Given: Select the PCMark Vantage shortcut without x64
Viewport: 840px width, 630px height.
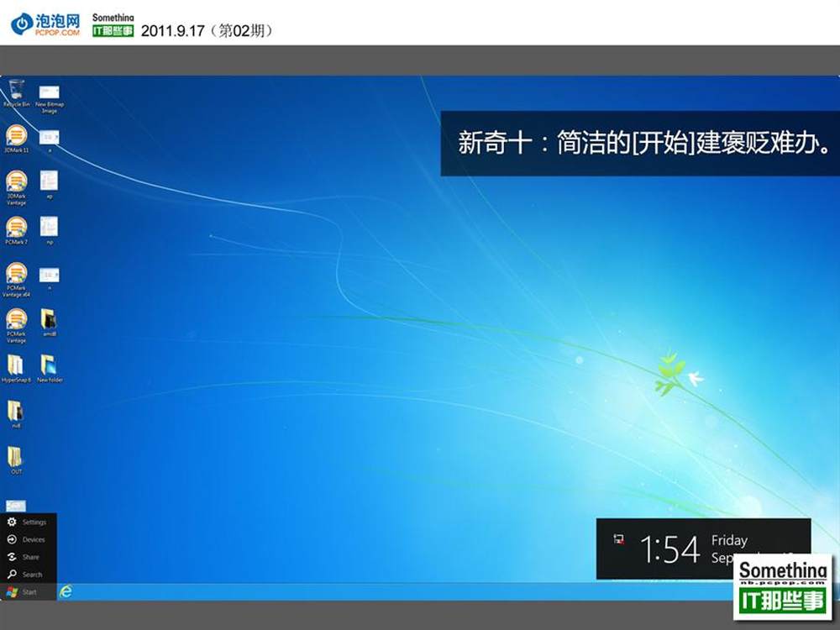Looking at the screenshot, I should tap(17, 326).
